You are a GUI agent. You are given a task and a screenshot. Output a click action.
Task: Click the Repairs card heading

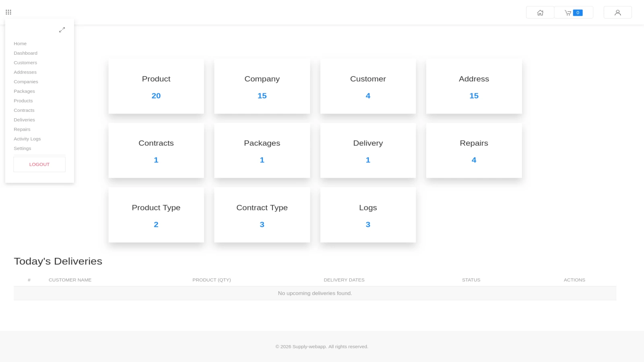point(474,143)
